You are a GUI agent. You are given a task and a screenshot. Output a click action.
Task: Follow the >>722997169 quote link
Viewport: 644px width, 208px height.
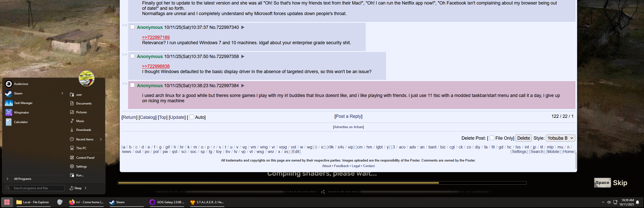coord(156,37)
